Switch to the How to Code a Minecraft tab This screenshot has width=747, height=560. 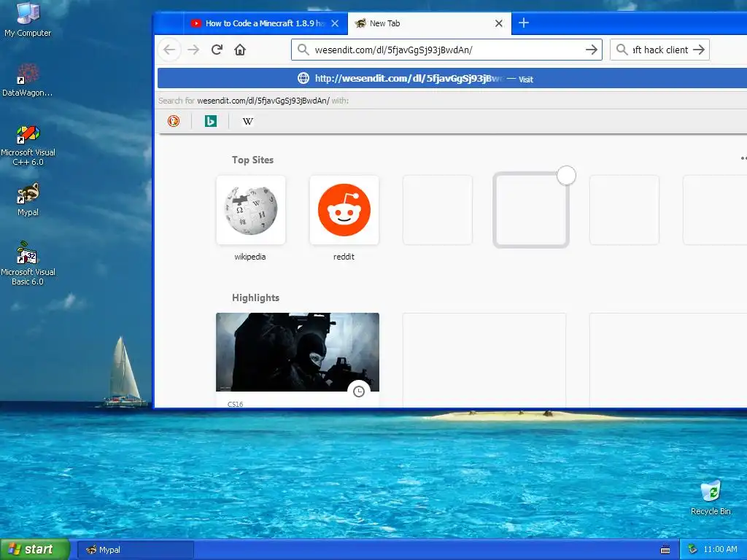point(266,23)
